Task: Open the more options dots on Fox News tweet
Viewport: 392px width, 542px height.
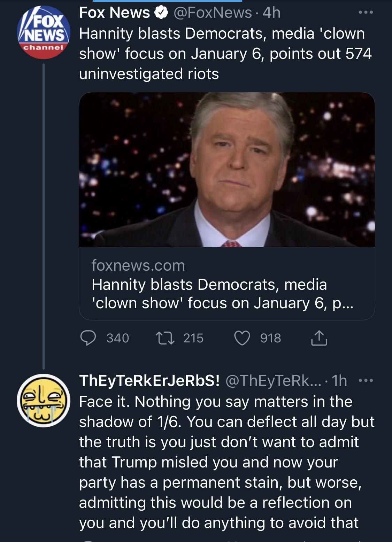Action: point(366,13)
